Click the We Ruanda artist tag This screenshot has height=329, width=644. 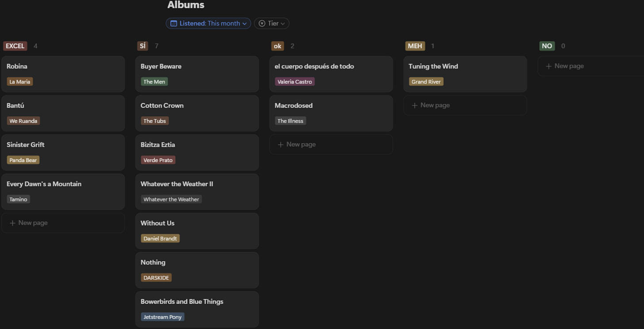23,121
